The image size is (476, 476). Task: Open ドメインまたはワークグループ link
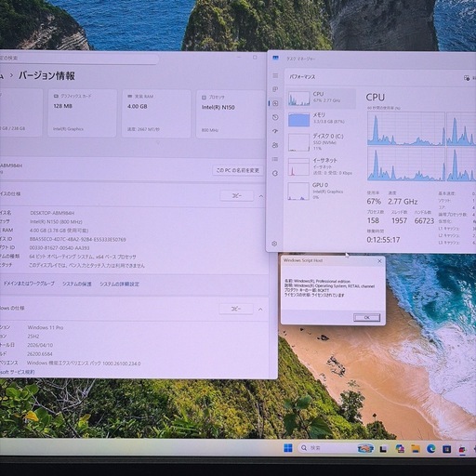pyautogui.click(x=29, y=284)
